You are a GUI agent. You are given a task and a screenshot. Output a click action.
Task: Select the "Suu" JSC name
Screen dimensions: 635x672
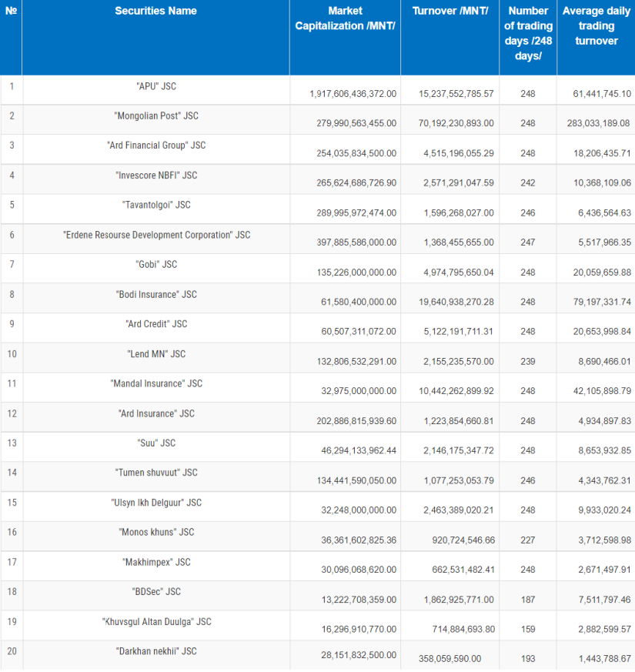click(156, 443)
